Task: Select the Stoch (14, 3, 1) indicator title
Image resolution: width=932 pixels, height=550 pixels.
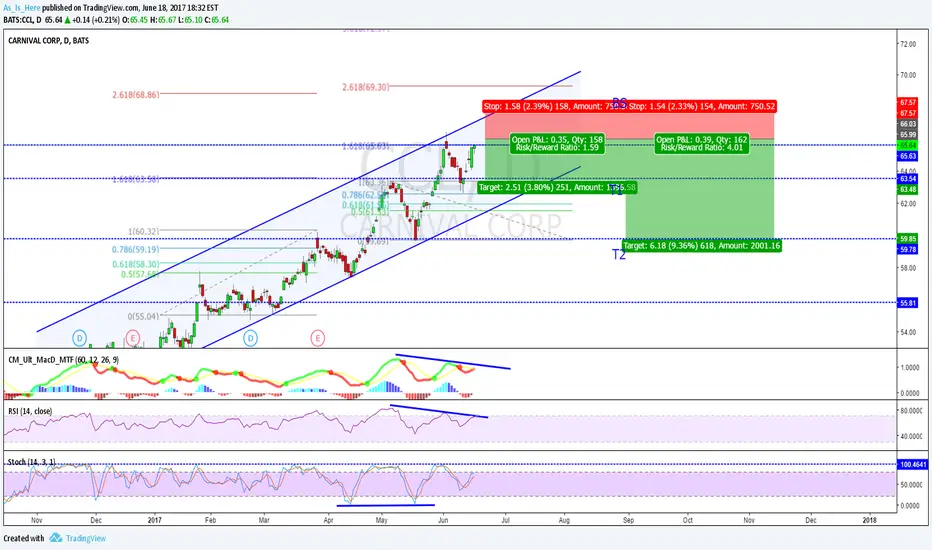Action: tap(32, 462)
